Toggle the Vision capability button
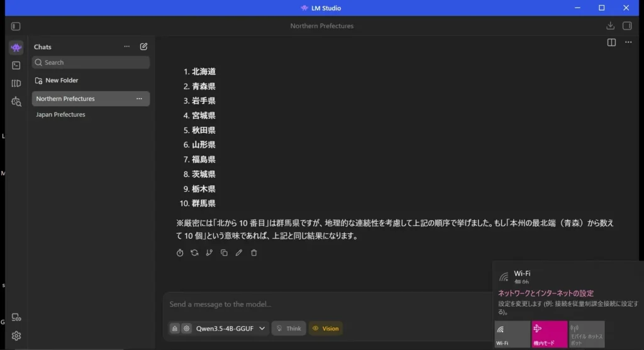 point(326,329)
